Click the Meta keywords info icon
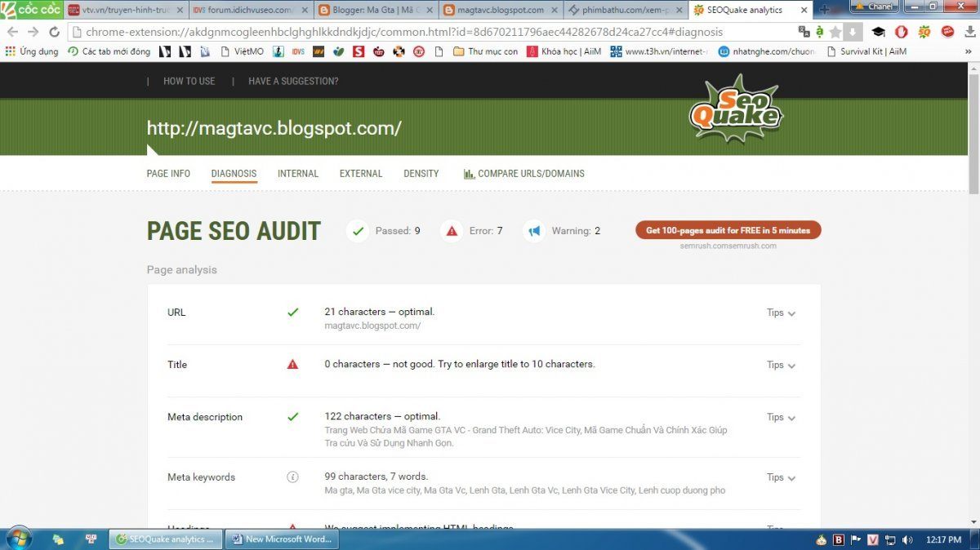 pyautogui.click(x=292, y=477)
